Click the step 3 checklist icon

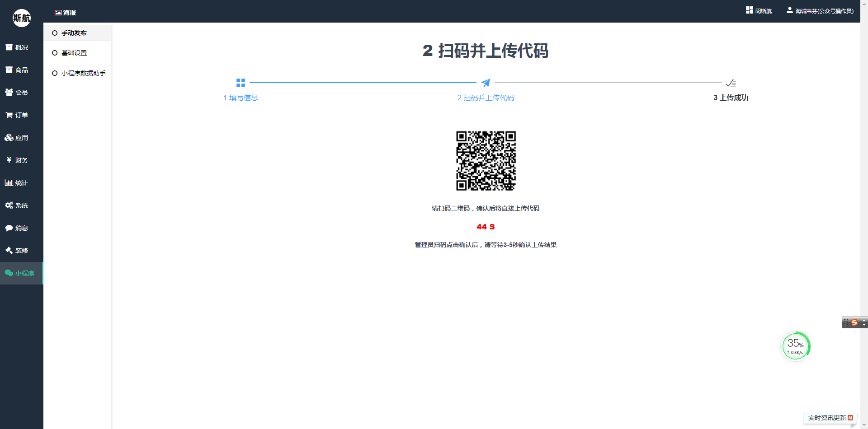pos(731,83)
